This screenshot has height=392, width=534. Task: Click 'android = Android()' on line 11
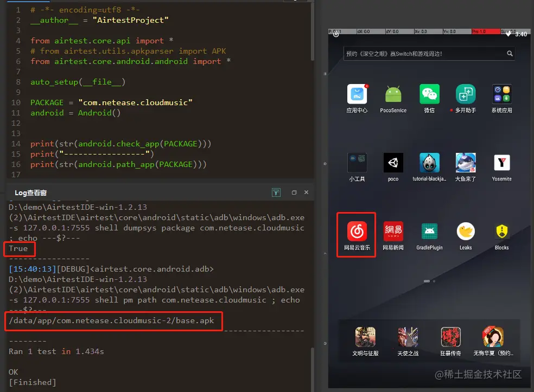point(75,113)
